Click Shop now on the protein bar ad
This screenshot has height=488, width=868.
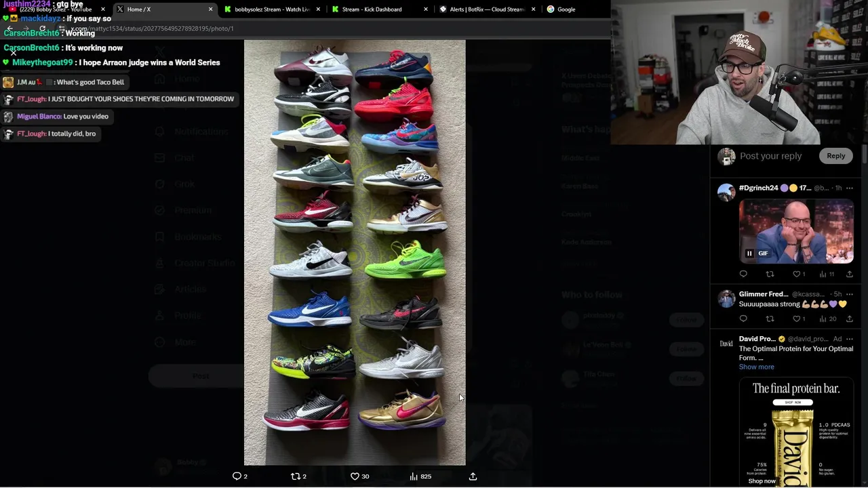click(762, 481)
